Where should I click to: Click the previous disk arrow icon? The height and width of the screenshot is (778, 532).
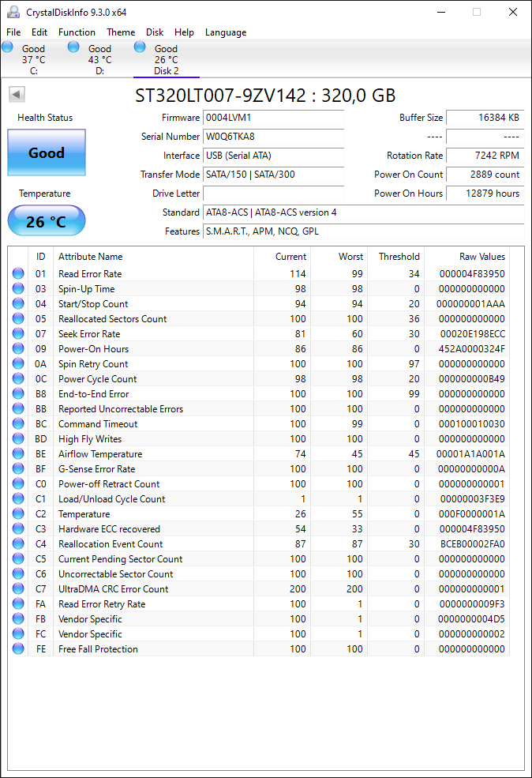[x=17, y=94]
